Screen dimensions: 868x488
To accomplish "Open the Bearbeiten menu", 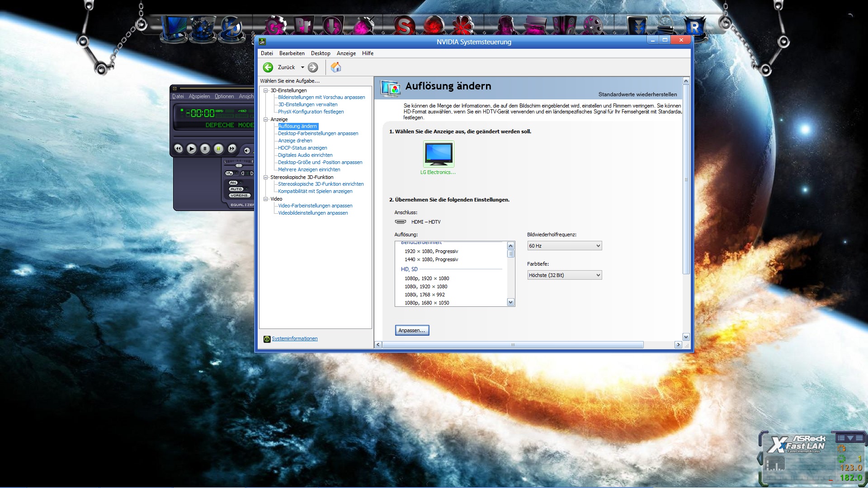I will (292, 53).
